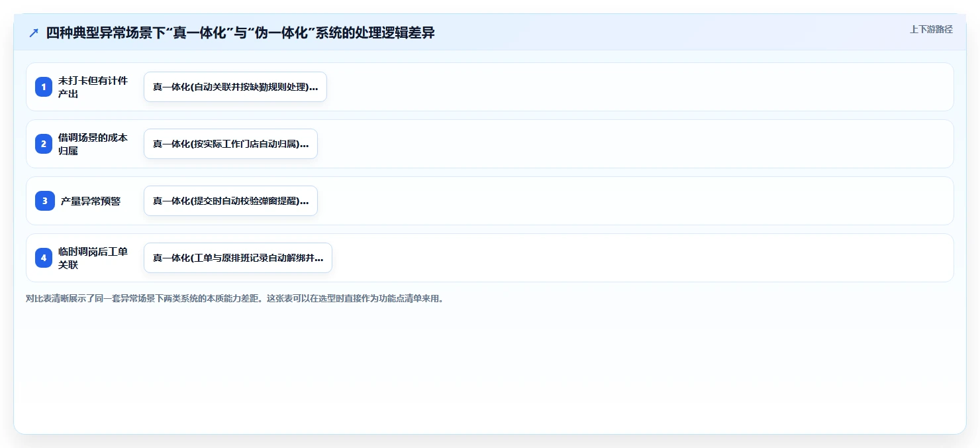
Task: Select the blue number 3 badge
Action: tap(45, 201)
